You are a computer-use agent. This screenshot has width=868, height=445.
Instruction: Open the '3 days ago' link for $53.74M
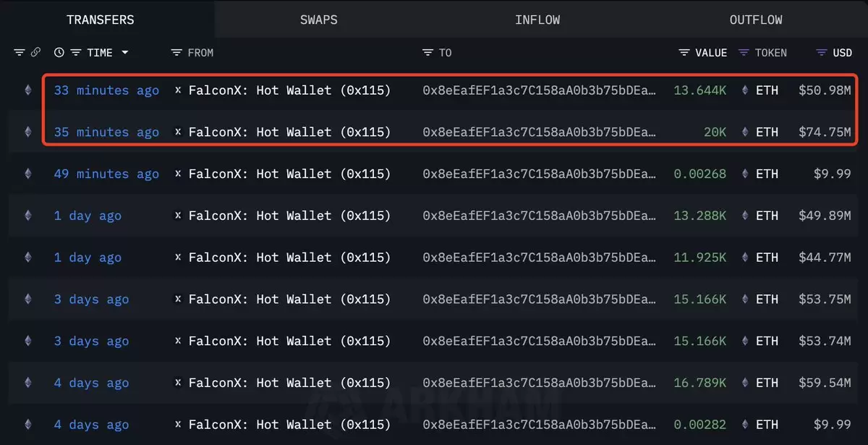pyautogui.click(x=91, y=342)
